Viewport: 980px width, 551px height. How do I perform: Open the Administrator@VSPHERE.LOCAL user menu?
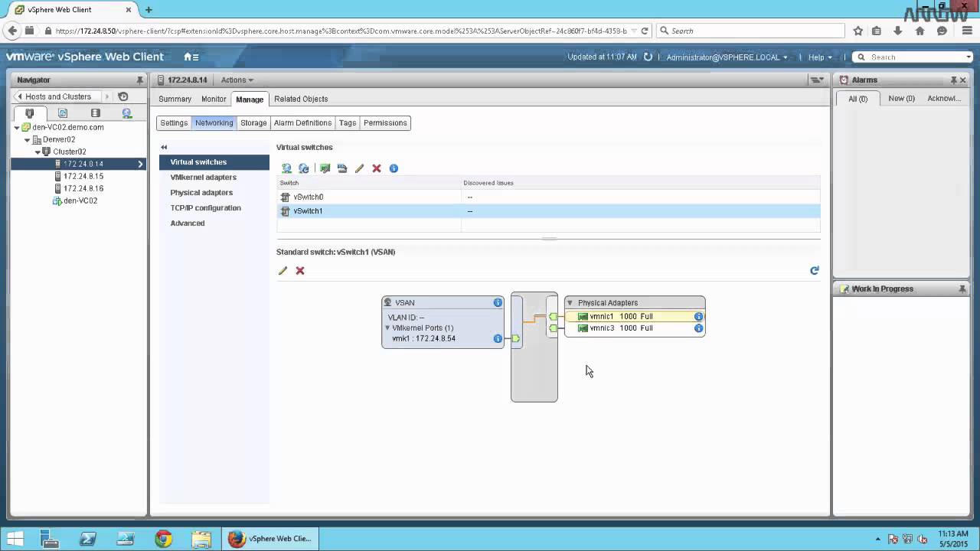point(727,57)
